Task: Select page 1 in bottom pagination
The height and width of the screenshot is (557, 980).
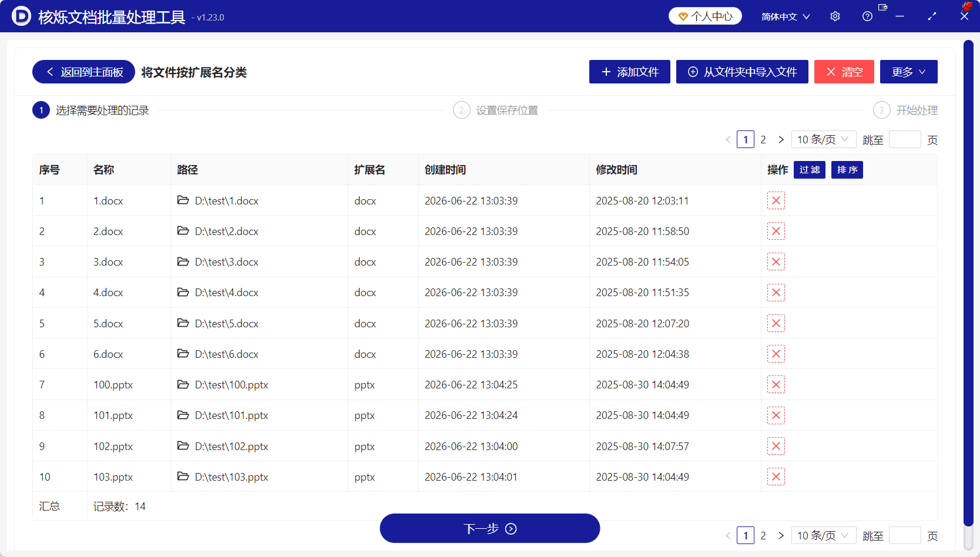Action: pyautogui.click(x=746, y=535)
